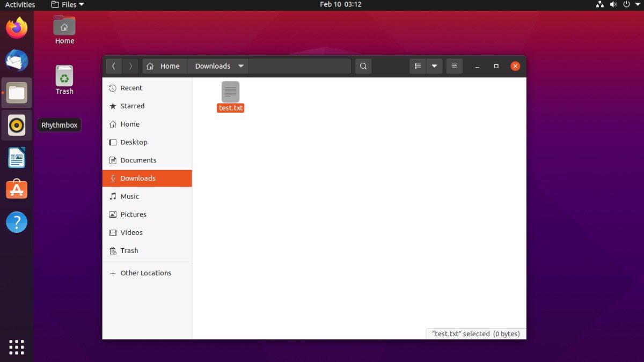The image size is (644, 362).
Task: Open the Videos folder in sidebar
Action: click(x=131, y=232)
